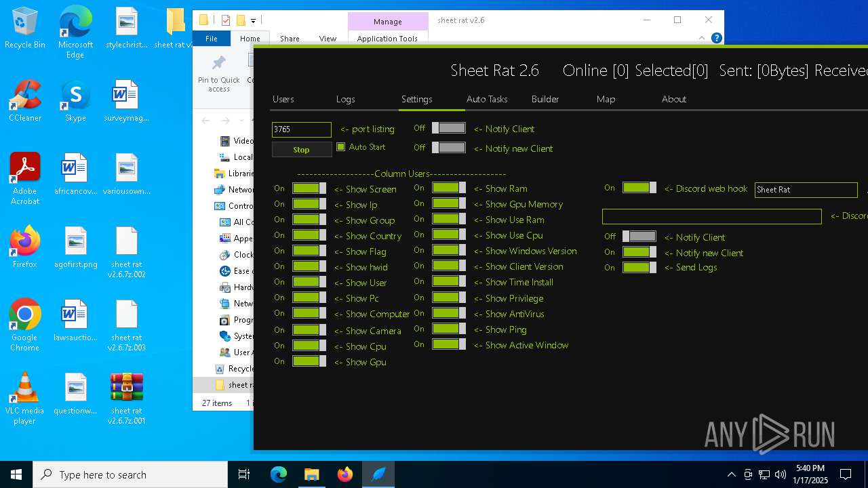Click the Properties icon in Explorer title bar
868x488 pixels.
226,20
